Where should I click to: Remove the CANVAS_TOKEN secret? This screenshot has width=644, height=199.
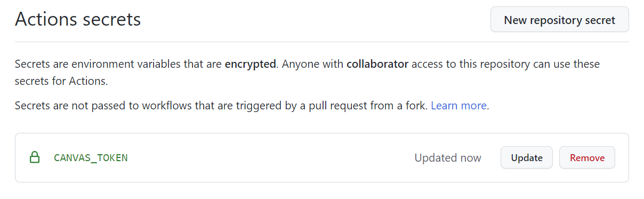pyautogui.click(x=587, y=158)
